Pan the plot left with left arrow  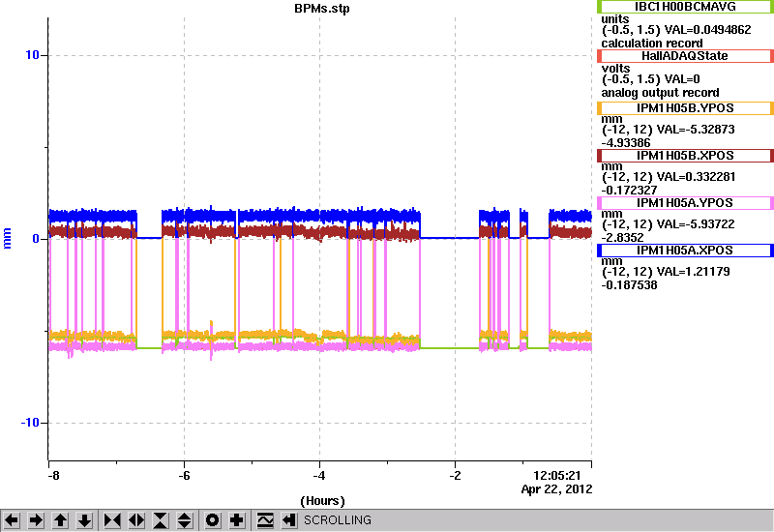[x=12, y=520]
